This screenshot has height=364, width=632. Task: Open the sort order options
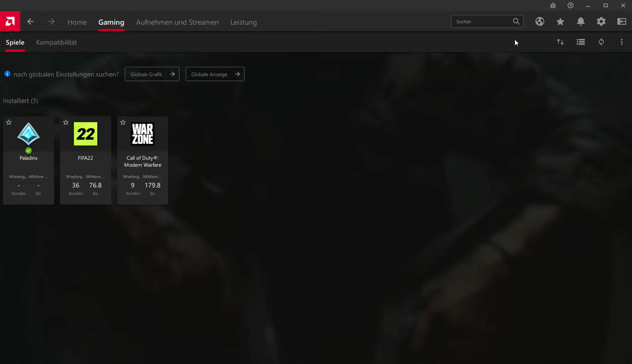click(x=560, y=42)
